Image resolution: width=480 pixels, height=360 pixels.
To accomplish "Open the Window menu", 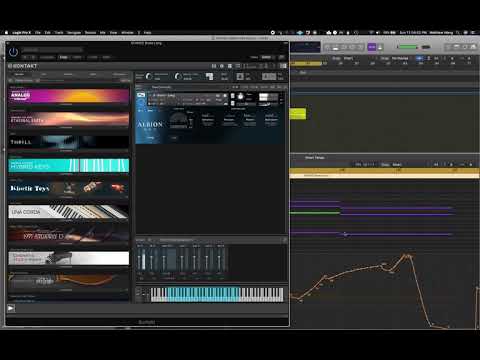I will click(x=127, y=32).
